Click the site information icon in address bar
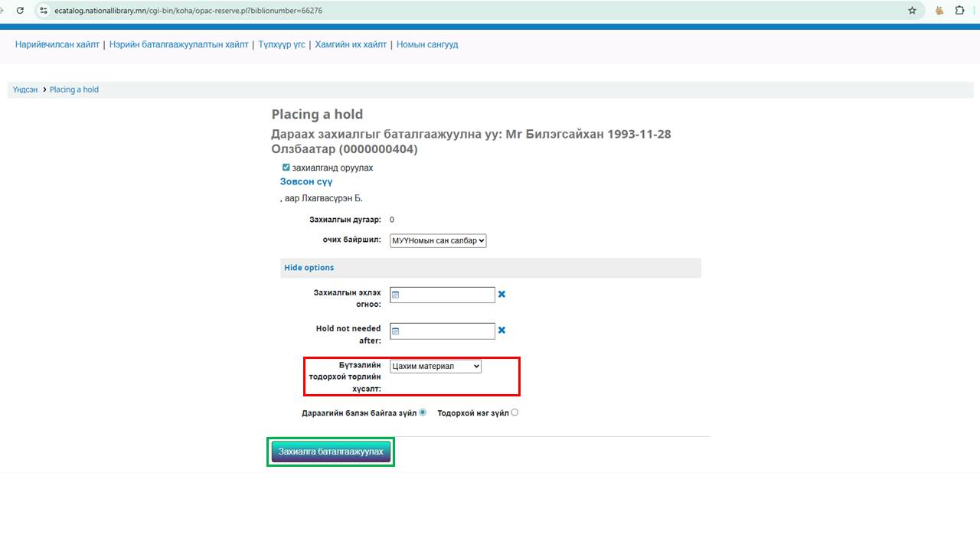The width and height of the screenshot is (980, 551). coord(44,11)
